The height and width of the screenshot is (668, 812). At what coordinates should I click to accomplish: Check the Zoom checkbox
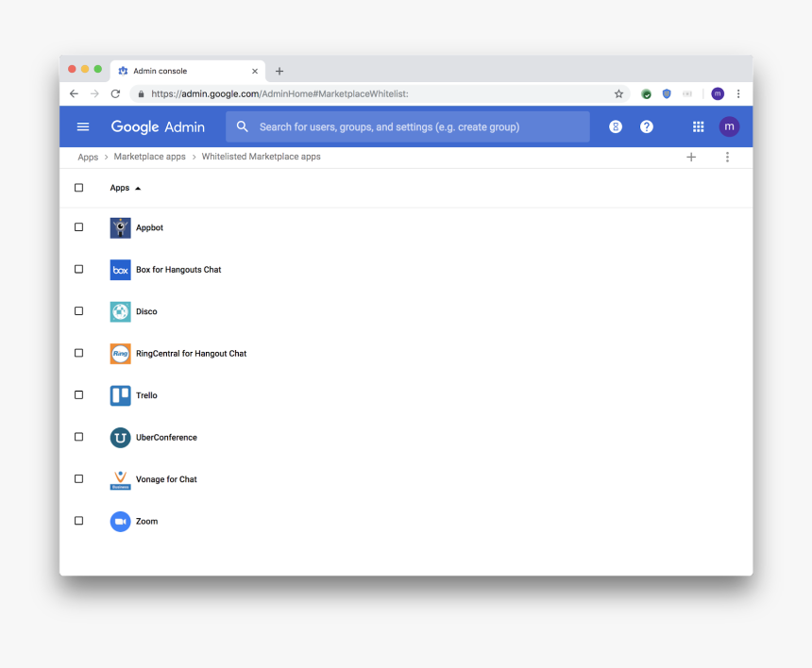[x=78, y=521]
